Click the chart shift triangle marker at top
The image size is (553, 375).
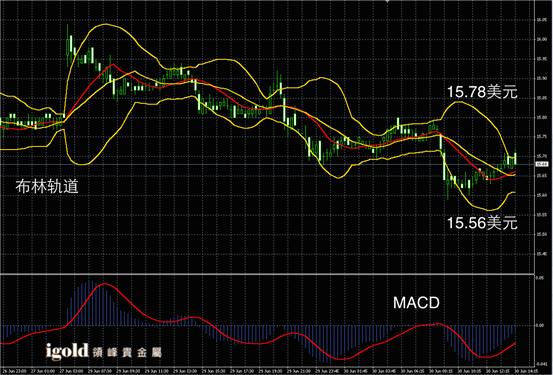click(x=387, y=1)
